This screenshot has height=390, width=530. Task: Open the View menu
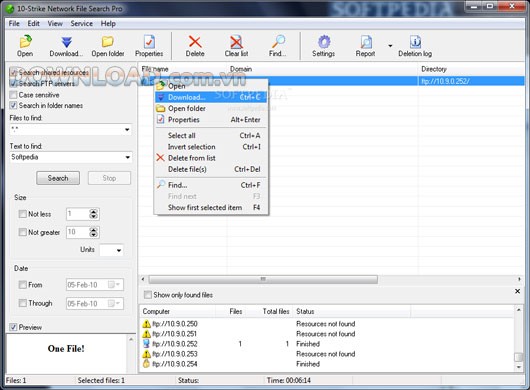tap(55, 23)
